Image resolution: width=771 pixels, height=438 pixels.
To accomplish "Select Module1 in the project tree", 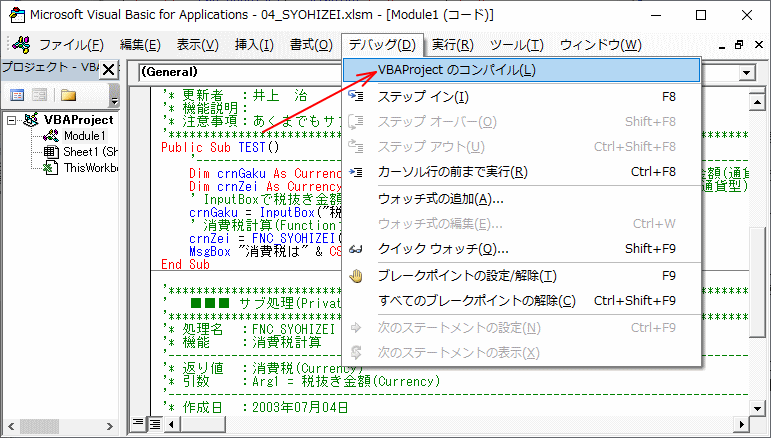I will (x=85, y=136).
